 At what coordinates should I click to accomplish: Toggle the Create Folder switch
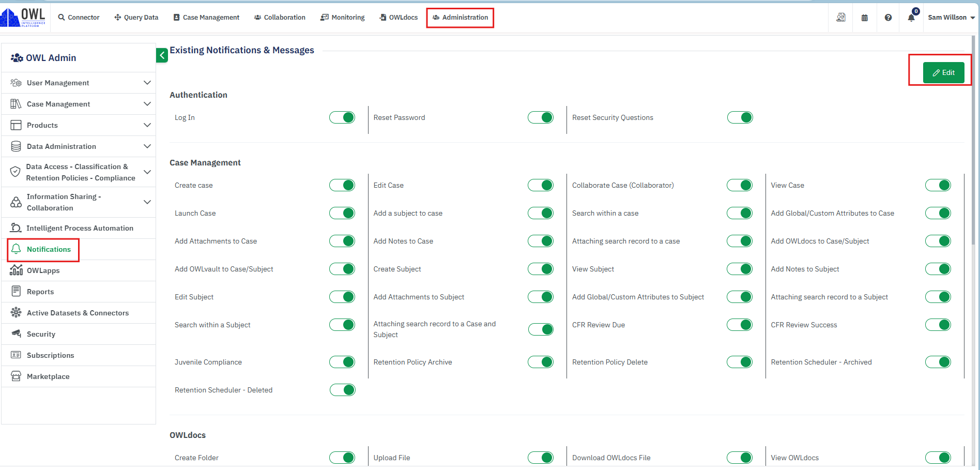(x=342, y=458)
